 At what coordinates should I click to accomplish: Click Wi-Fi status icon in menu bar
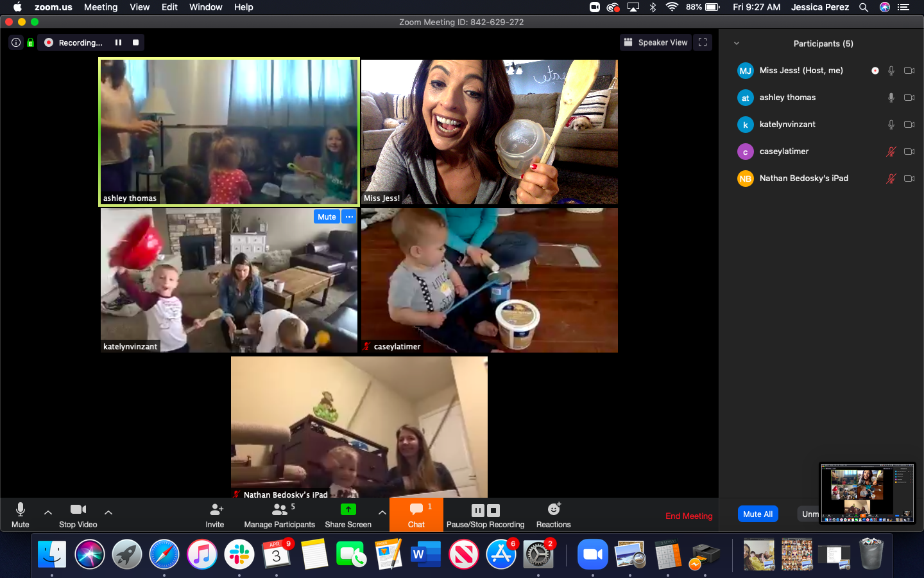672,7
